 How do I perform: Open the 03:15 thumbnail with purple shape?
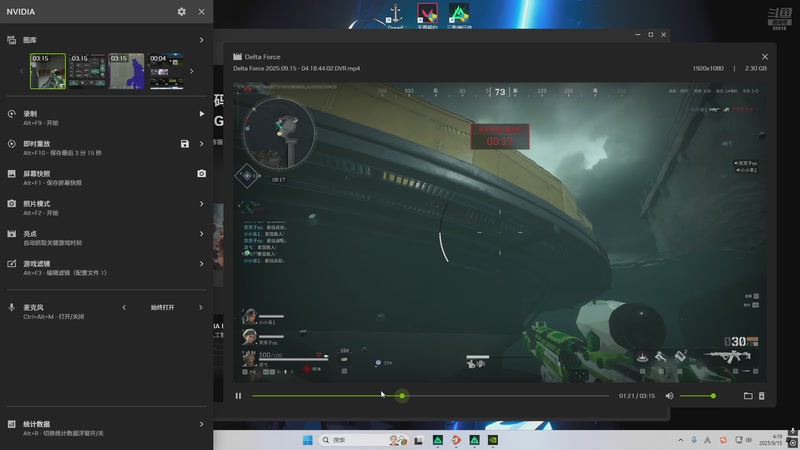point(126,71)
